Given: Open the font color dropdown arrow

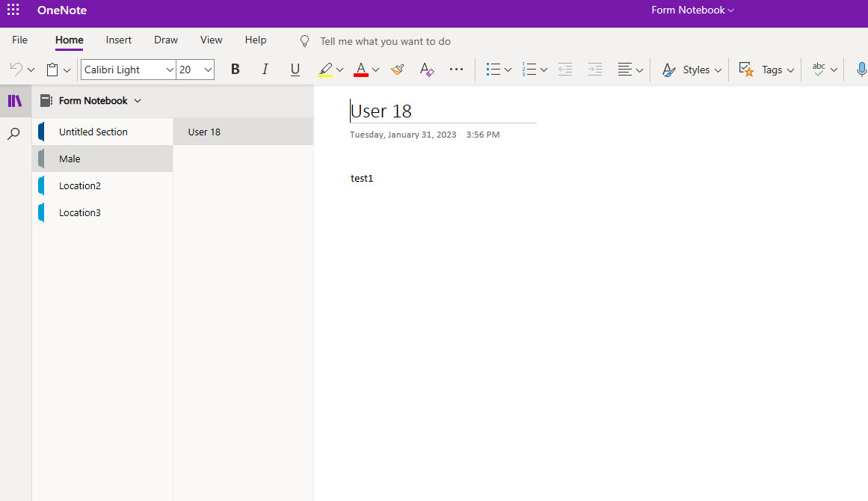Looking at the screenshot, I should (x=375, y=69).
